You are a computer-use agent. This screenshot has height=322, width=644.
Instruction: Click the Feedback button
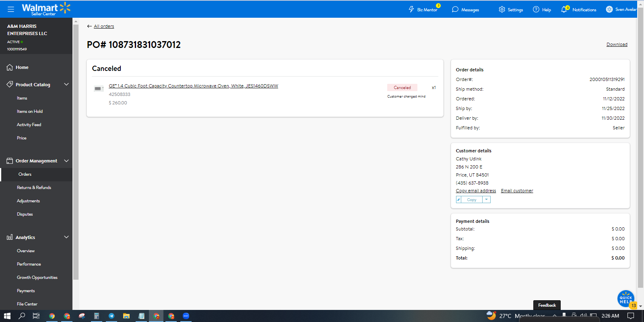coord(547,305)
